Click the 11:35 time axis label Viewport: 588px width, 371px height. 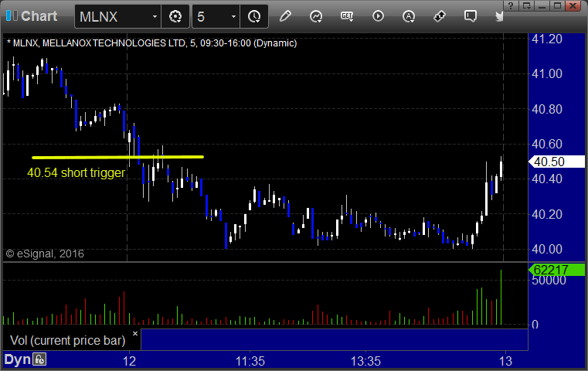[x=250, y=361]
